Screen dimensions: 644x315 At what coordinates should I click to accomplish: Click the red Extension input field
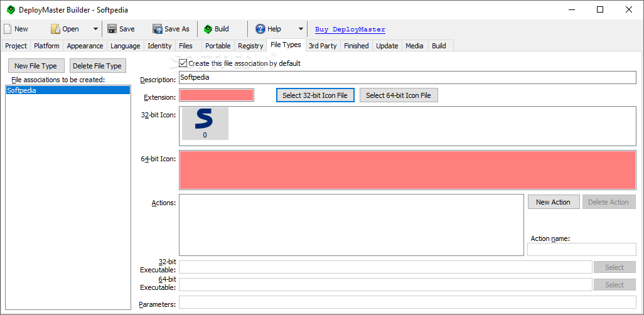[x=217, y=95]
